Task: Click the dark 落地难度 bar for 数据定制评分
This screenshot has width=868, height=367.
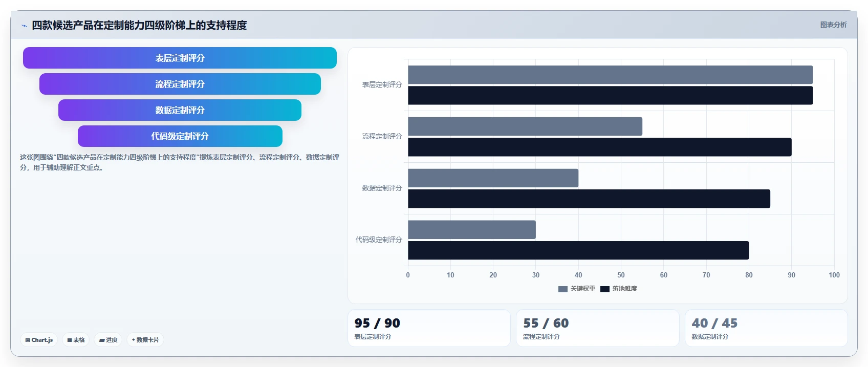Action: click(x=589, y=199)
